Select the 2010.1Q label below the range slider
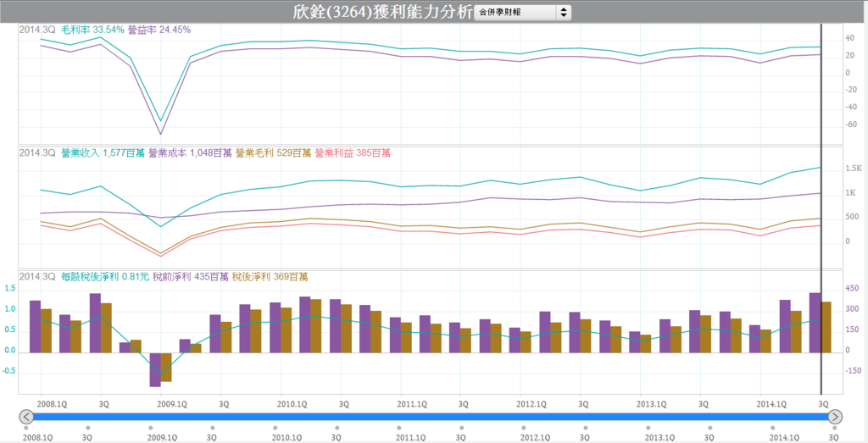 (287, 437)
